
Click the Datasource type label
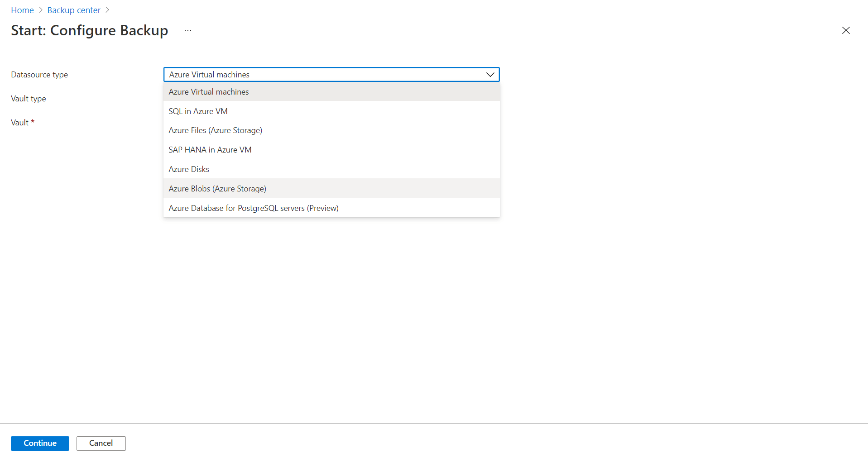click(39, 75)
